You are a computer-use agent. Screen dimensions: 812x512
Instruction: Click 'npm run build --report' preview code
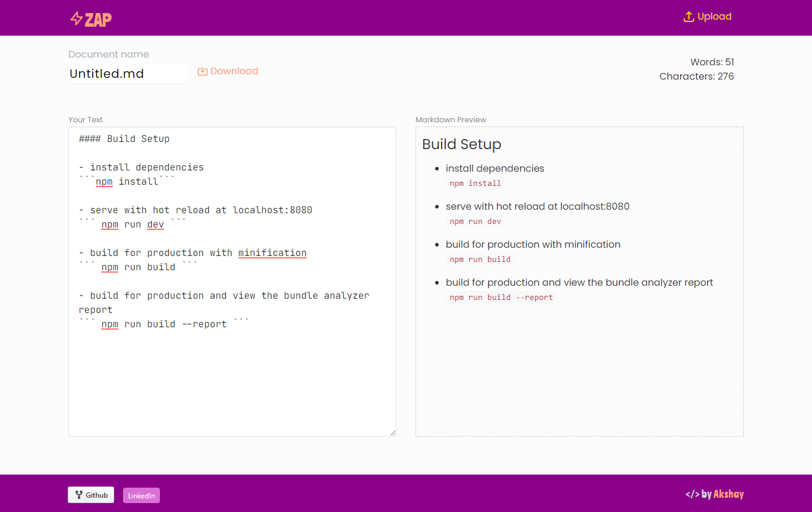tap(502, 298)
